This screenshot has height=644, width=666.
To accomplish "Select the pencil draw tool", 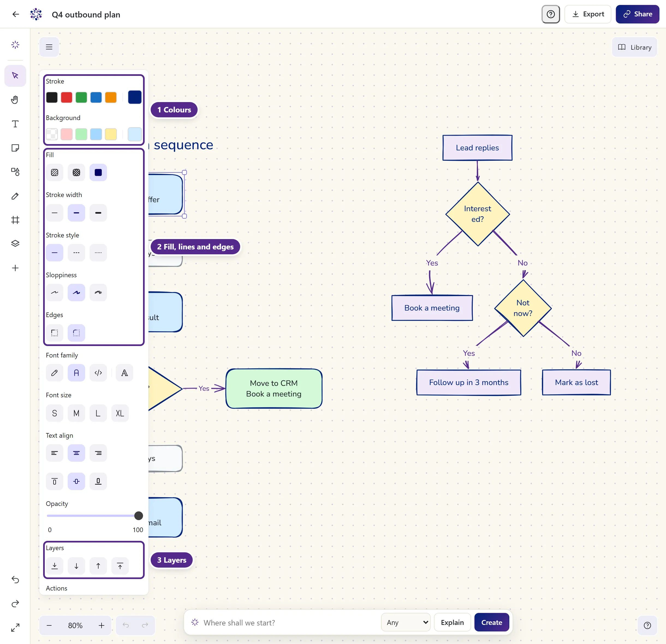I will pos(15,196).
